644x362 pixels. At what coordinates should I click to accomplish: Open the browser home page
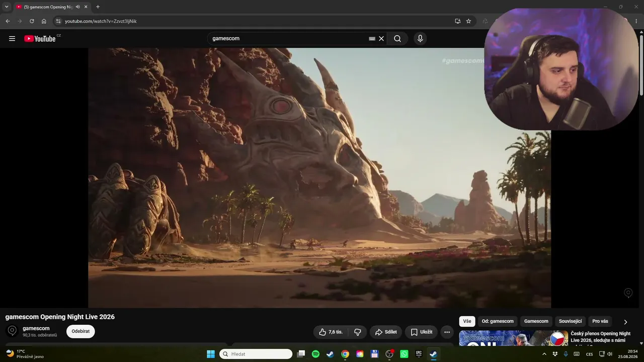point(44,21)
